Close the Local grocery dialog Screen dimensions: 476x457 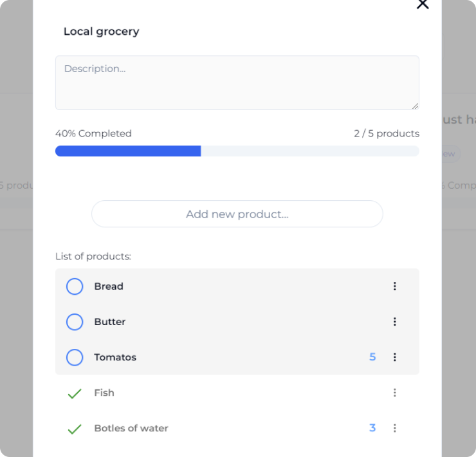pos(423,5)
